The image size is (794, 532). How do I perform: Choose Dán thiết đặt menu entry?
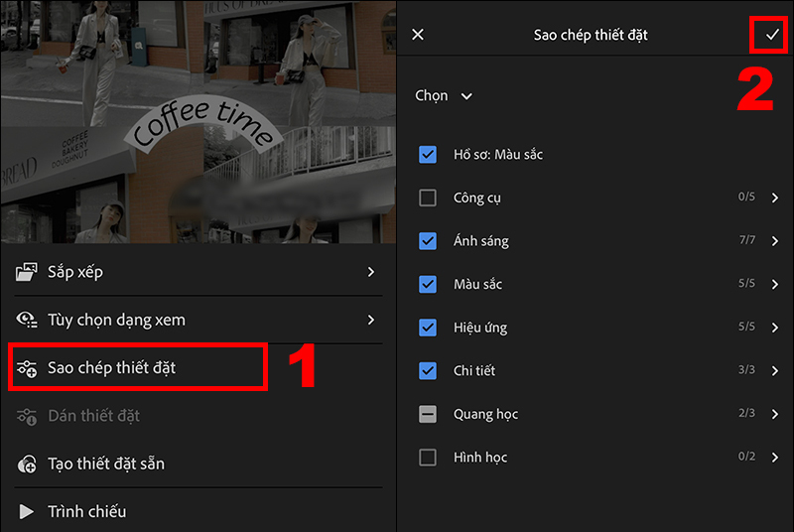(198, 416)
